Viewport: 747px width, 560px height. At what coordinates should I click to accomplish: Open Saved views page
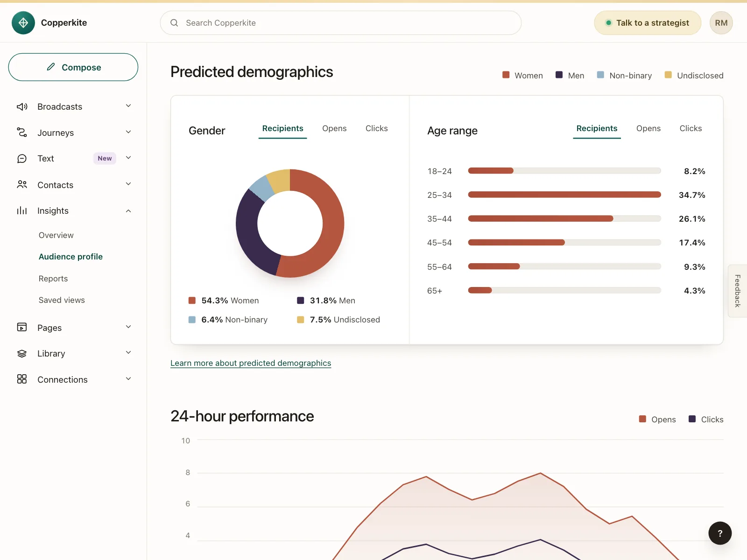(x=62, y=300)
